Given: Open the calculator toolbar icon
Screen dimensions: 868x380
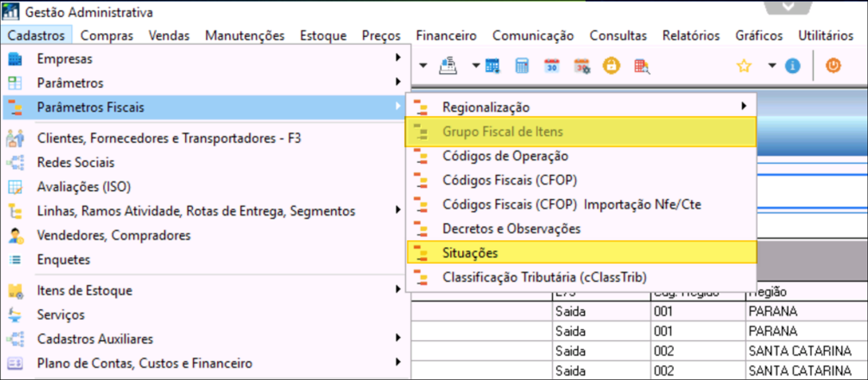Looking at the screenshot, I should click(522, 66).
